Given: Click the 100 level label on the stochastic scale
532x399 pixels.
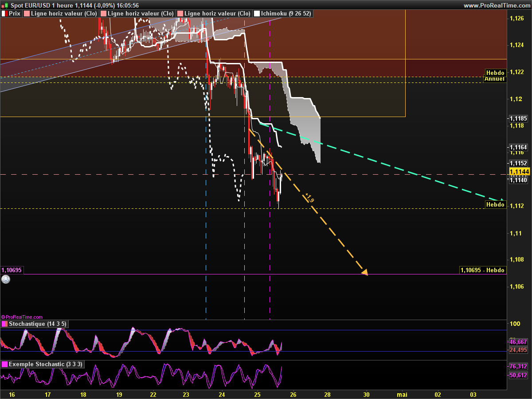Looking at the screenshot, I should (515, 324).
